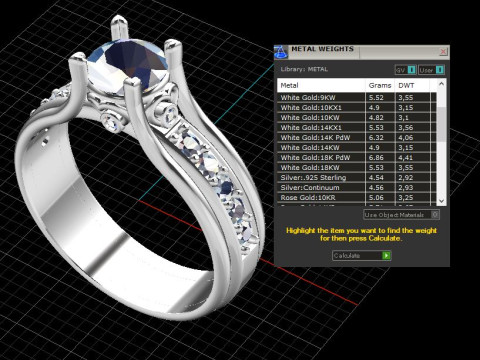Click the 6.32 grams value

[376, 138]
